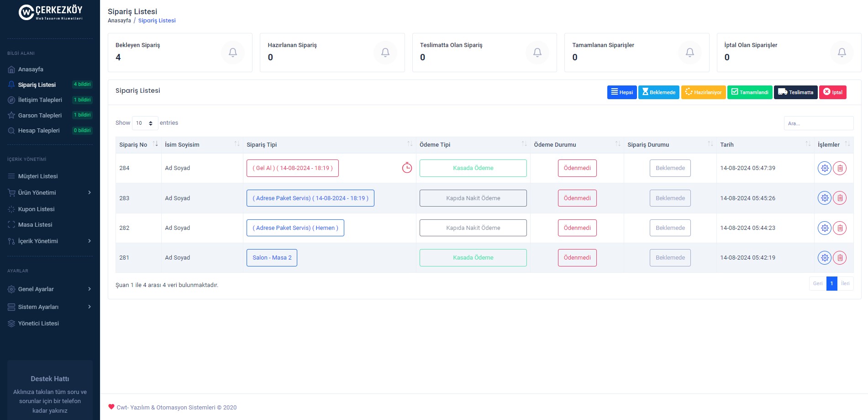
Task: Click the bell icon in Bekleyen Sipariş card
Action: [x=233, y=53]
